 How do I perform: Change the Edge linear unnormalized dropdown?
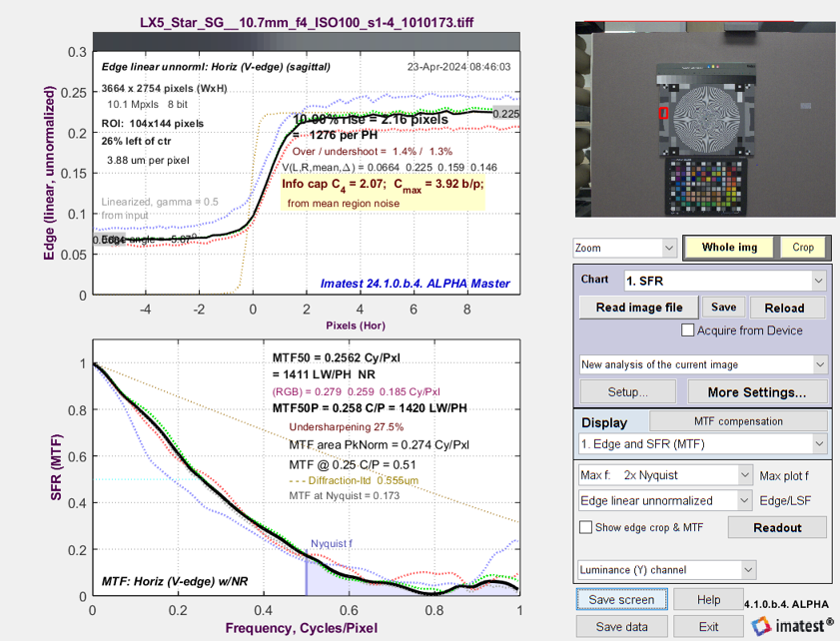[x=664, y=500]
